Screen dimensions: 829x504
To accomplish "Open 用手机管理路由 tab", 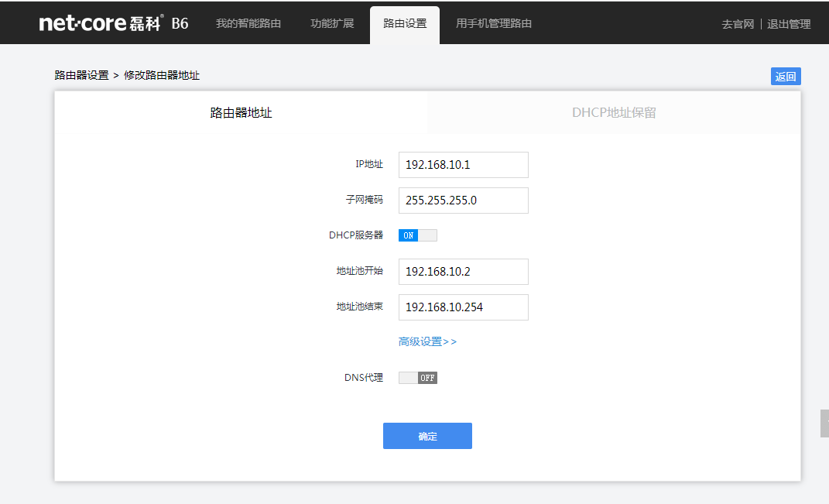I will point(494,23).
